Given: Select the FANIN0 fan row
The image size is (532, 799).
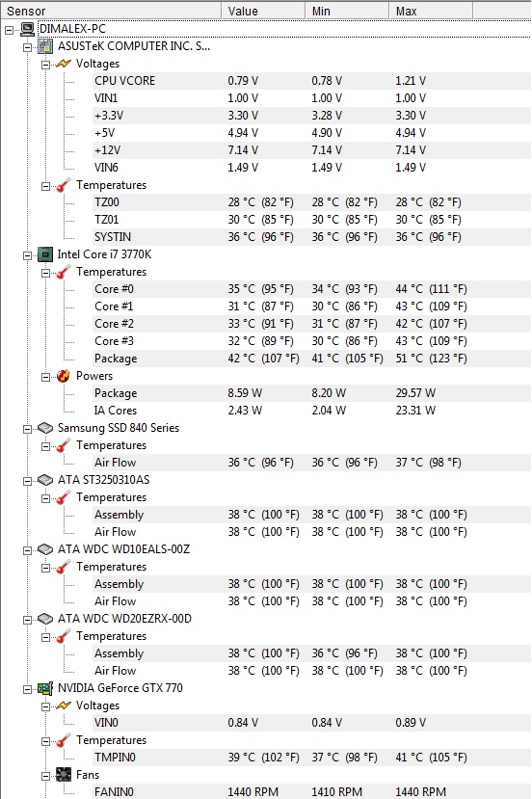Looking at the screenshot, I should tap(311, 791).
